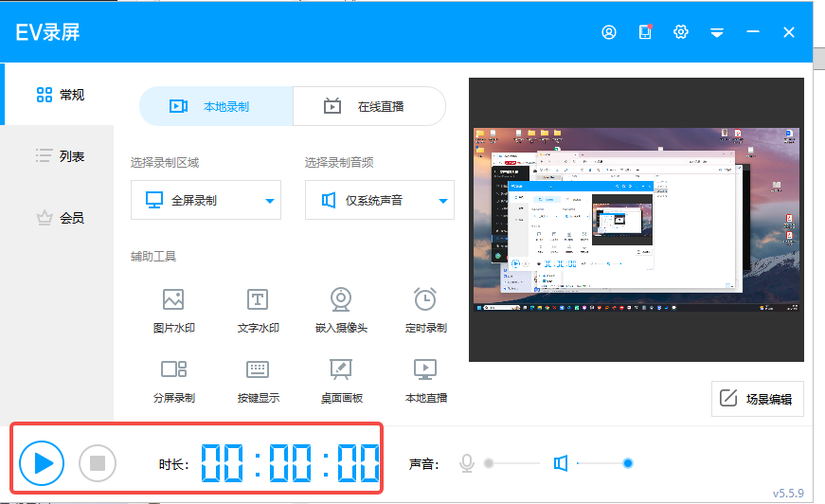The width and height of the screenshot is (825, 504).
Task: Open the 按键显示 tool
Action: pos(258,381)
